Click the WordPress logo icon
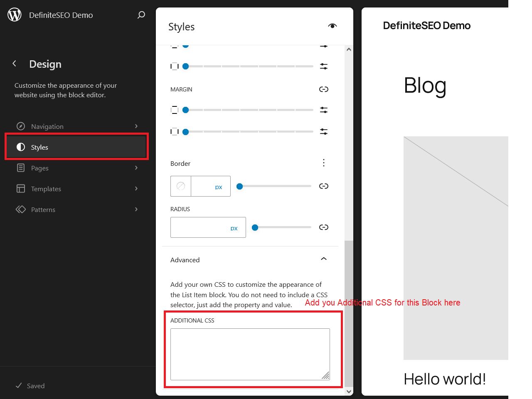 point(15,15)
